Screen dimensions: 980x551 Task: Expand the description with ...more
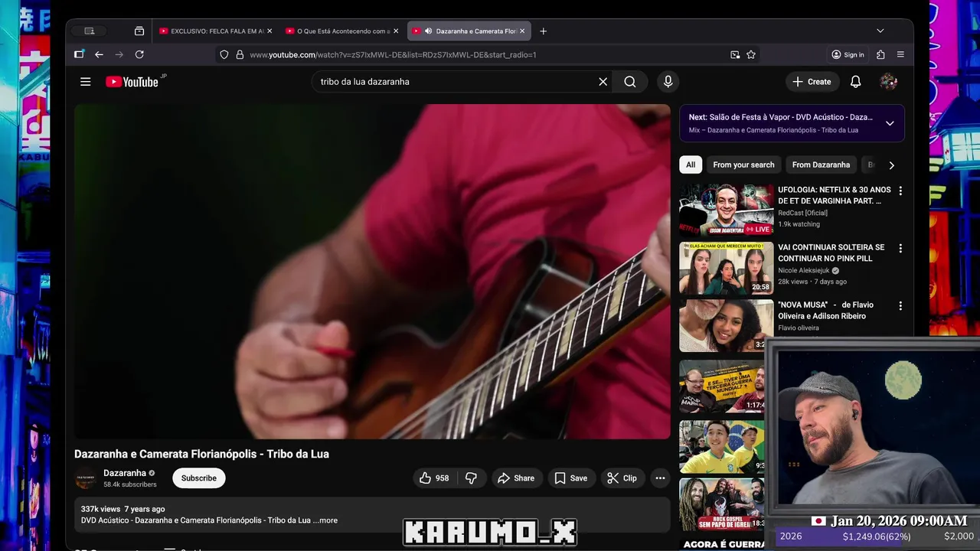325,520
